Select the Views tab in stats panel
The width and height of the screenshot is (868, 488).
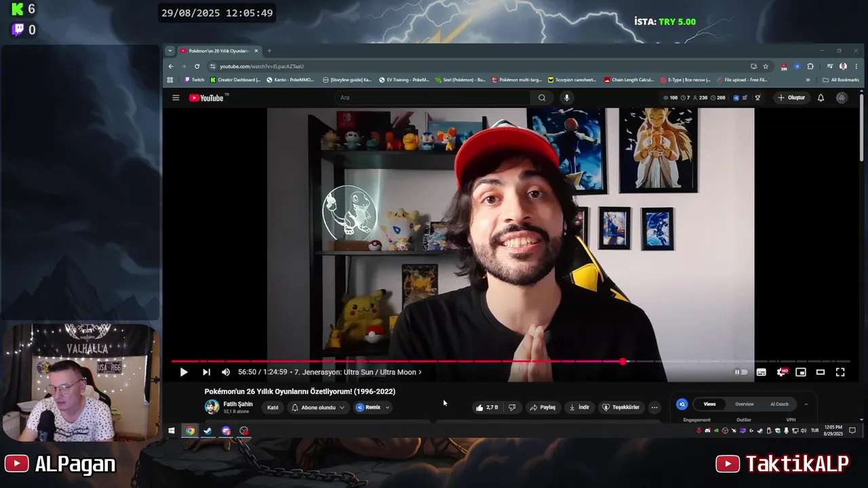709,404
